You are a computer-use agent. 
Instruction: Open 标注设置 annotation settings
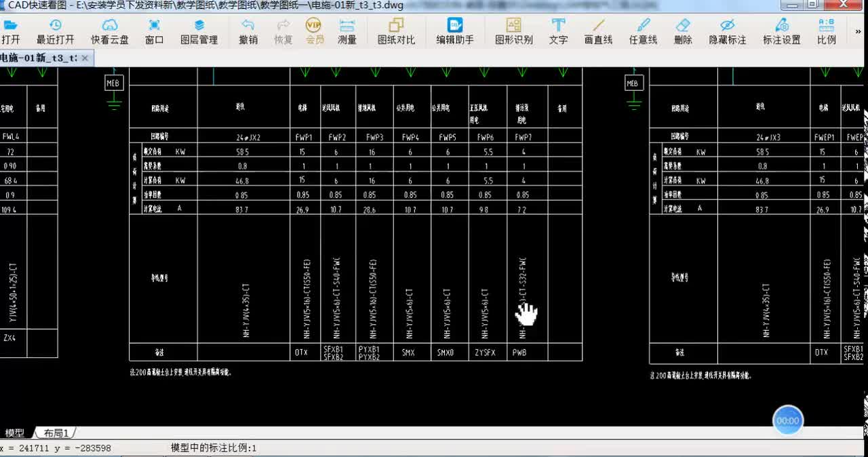coord(782,32)
